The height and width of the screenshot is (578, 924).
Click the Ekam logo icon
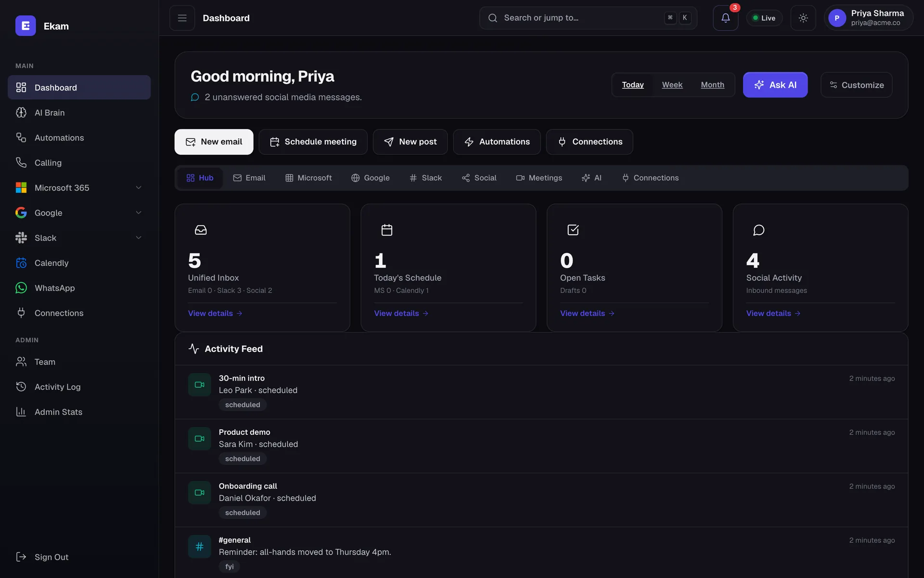pos(26,26)
